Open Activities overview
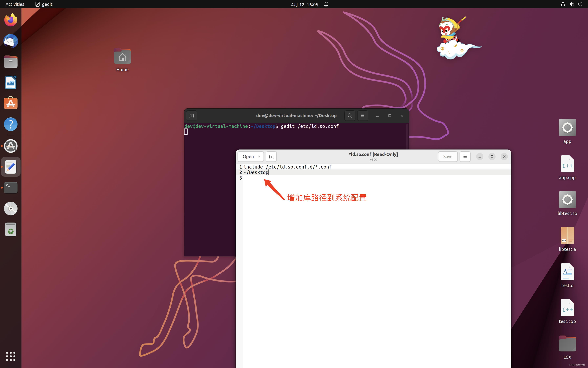Viewport: 588px width, 368px height. 15,4
